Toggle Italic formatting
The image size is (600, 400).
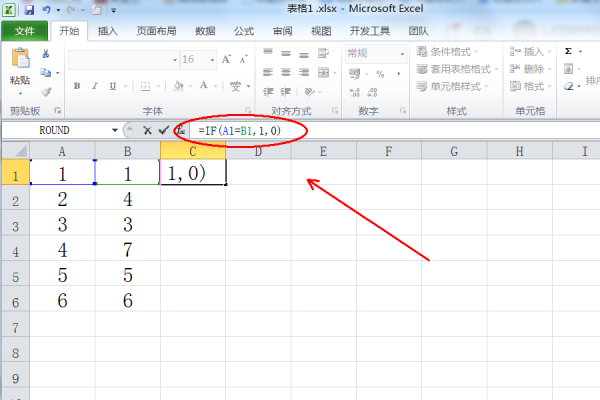tap(95, 86)
